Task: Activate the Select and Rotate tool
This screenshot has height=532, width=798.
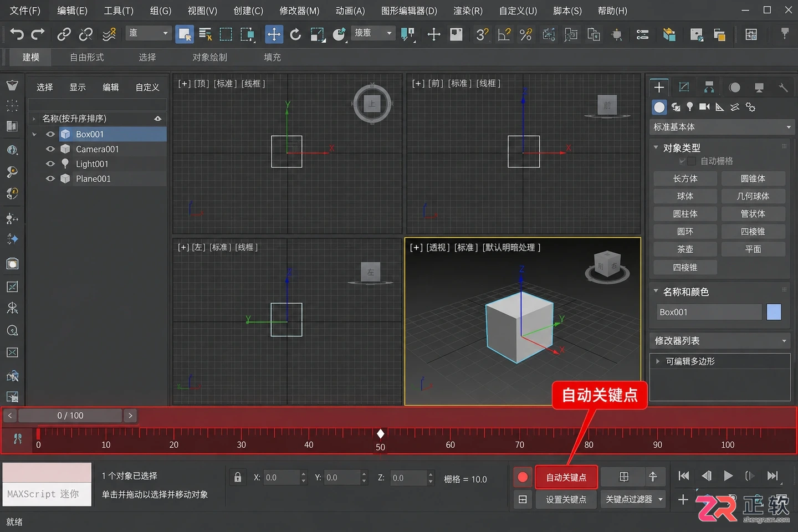Action: point(295,34)
